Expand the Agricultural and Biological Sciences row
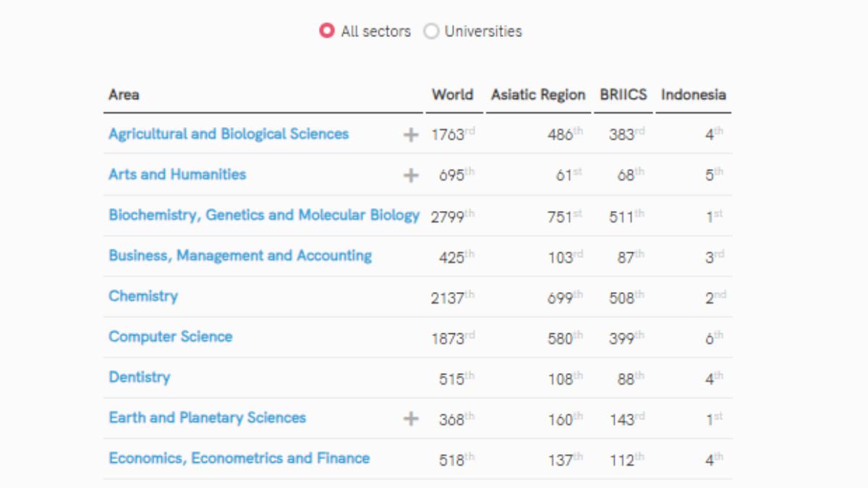The width and height of the screenshot is (868, 488). pos(411,134)
